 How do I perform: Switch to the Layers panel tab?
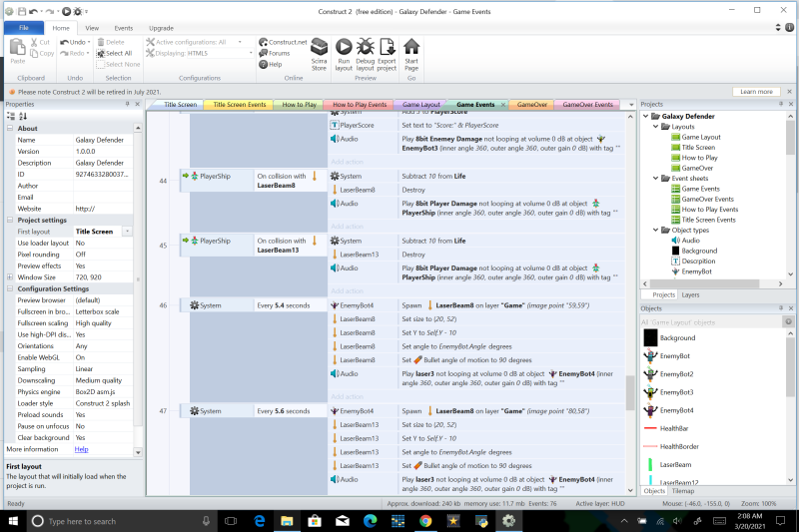(x=690, y=294)
